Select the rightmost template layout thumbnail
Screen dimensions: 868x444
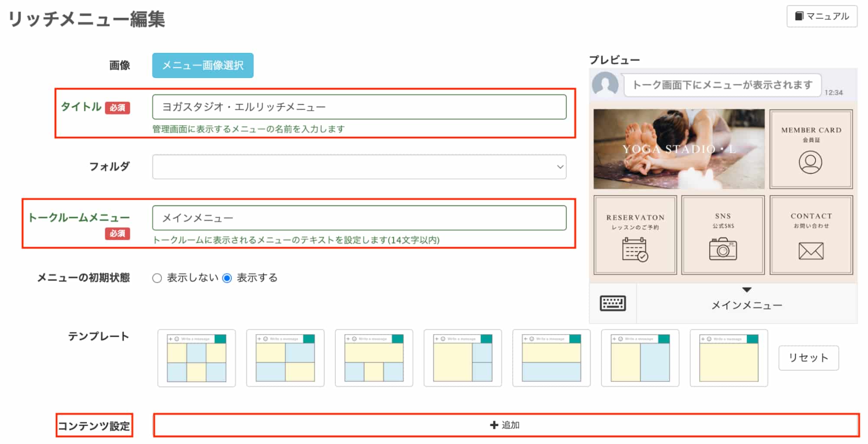click(x=728, y=358)
